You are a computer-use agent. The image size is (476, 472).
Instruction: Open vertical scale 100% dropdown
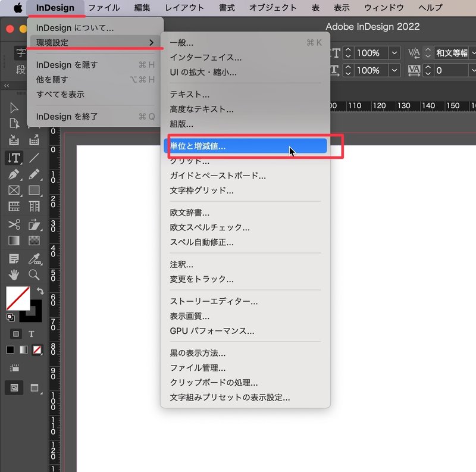[x=394, y=53]
